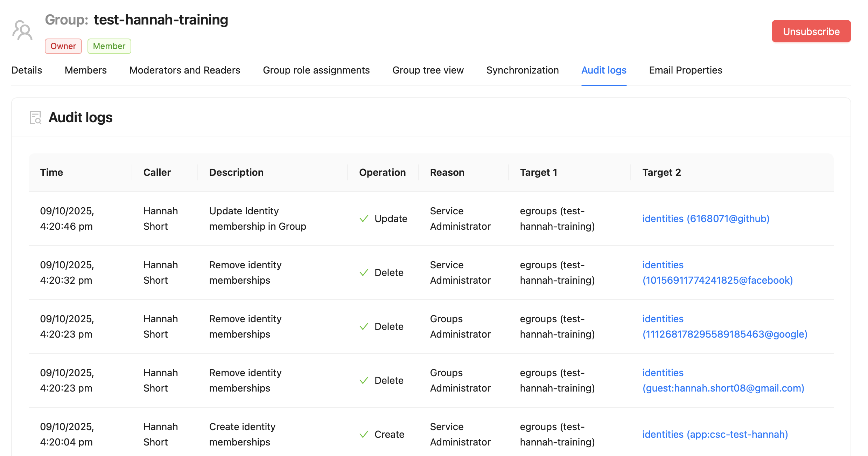This screenshot has height=456, width=868.
Task: Open the Email Properties tab
Action: pos(685,70)
